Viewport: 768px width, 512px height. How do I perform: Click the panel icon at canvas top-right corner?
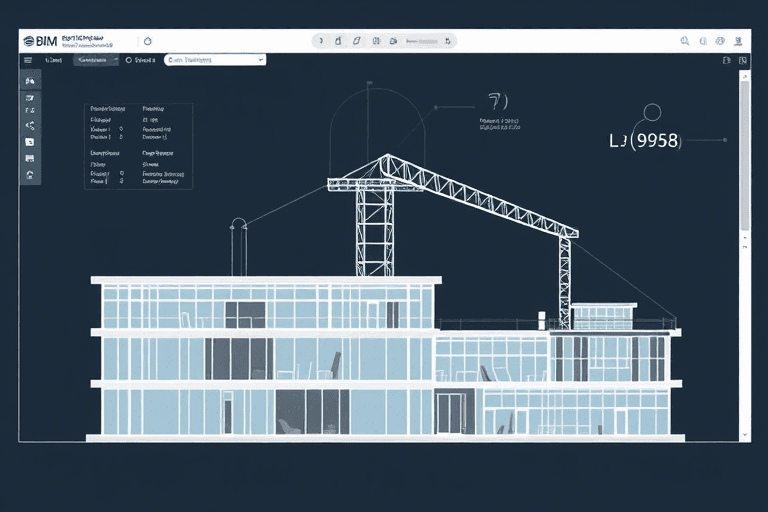[740, 60]
